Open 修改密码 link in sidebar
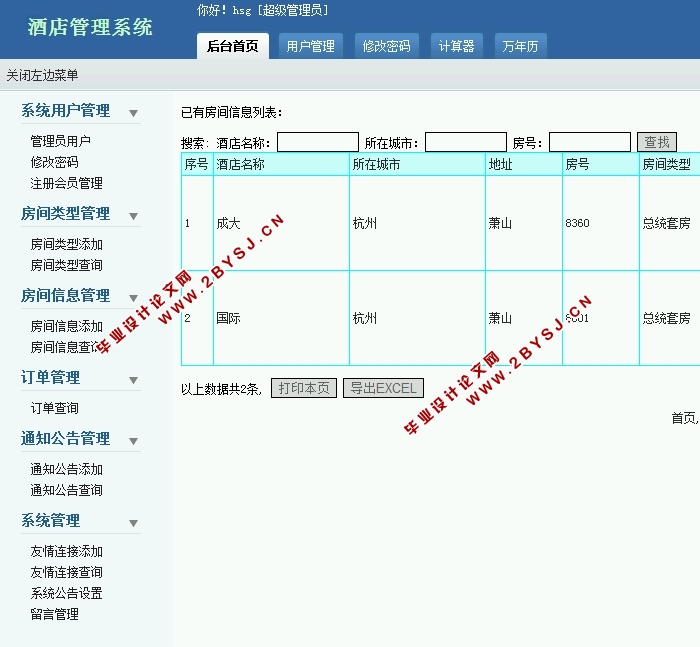Viewport: 700px width, 647px height. pyautogui.click(x=54, y=162)
